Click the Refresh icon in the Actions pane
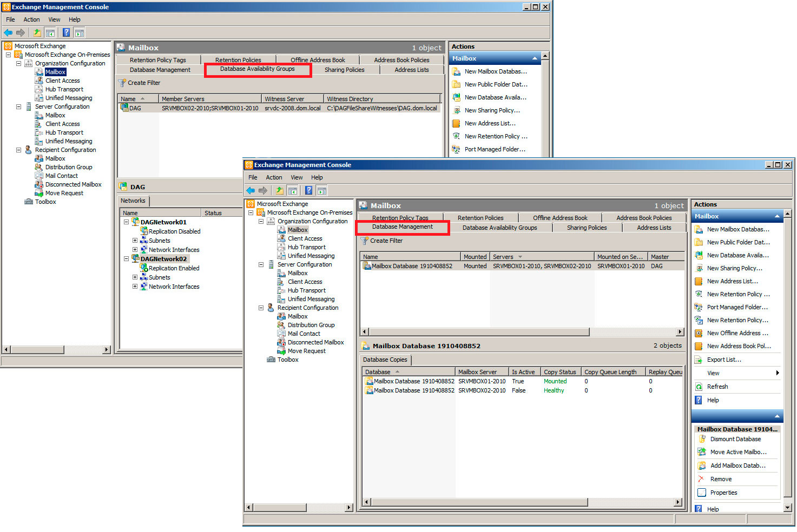The height and width of the screenshot is (532, 797). tap(700, 386)
